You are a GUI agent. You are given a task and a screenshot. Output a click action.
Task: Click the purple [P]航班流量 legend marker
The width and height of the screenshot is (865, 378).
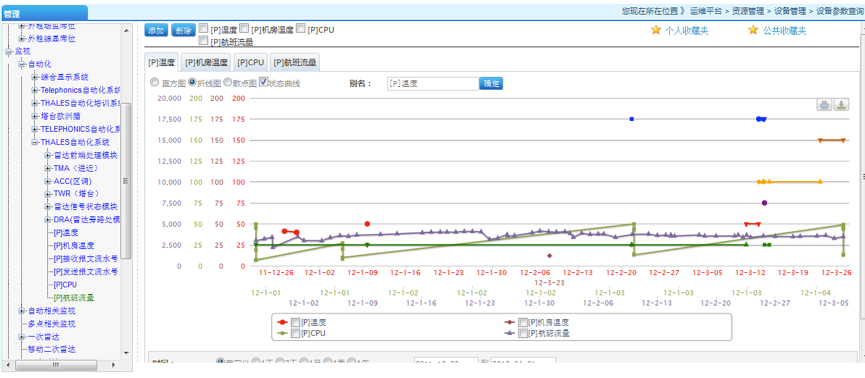(510, 333)
